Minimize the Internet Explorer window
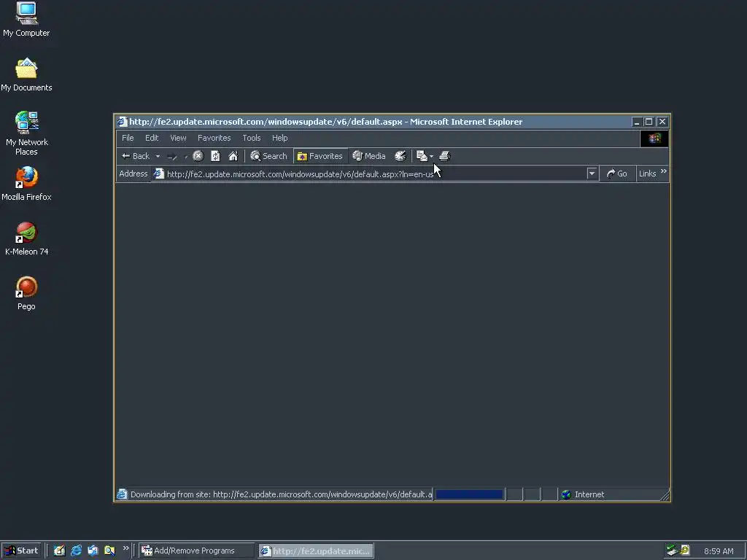Viewport: 747px width, 560px height. (636, 122)
